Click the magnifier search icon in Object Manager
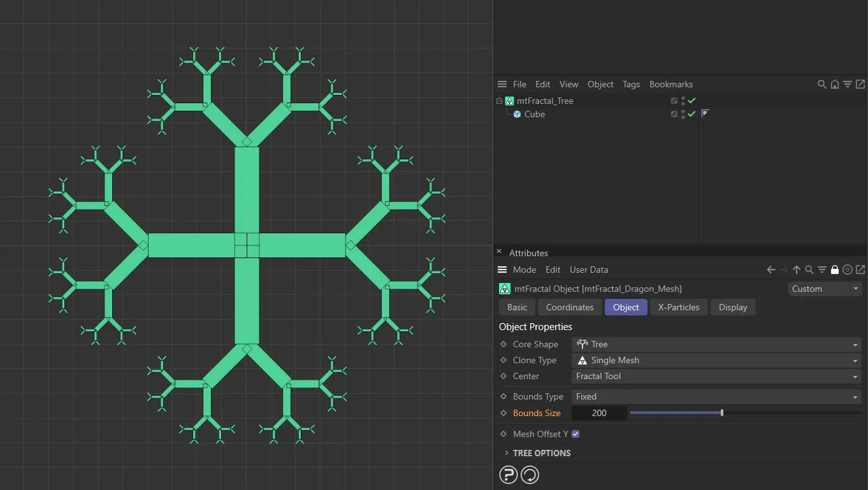The image size is (868, 490). [821, 83]
